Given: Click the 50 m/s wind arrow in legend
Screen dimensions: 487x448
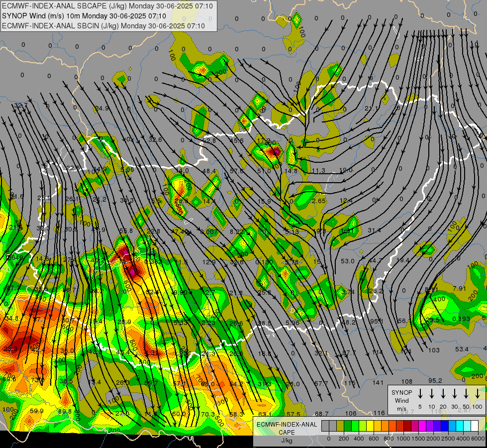Looking at the screenshot, I should 466,394.
